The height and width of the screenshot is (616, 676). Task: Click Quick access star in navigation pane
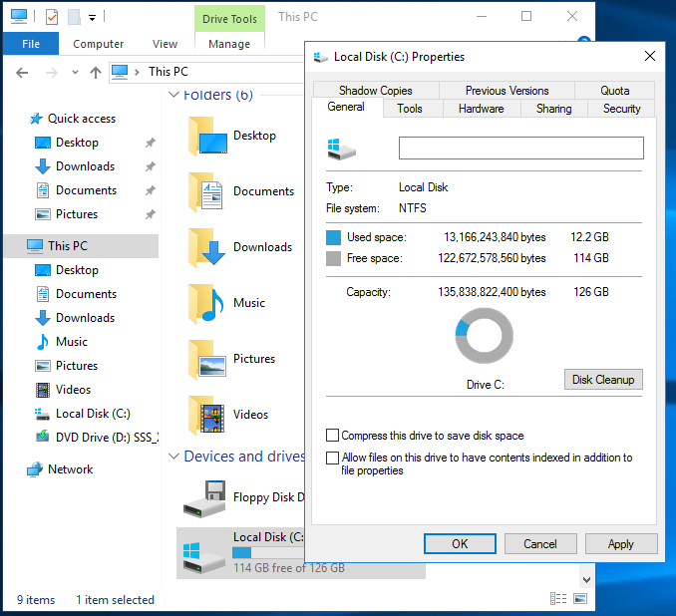pos(36,119)
